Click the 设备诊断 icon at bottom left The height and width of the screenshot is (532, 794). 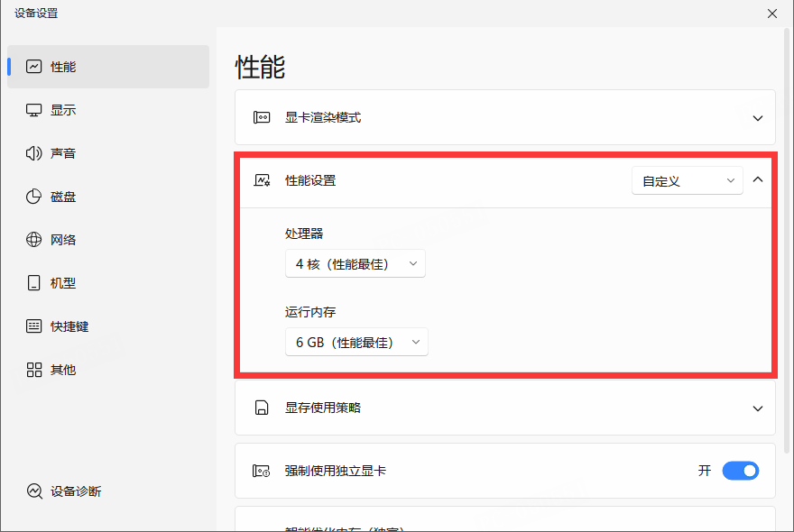coord(34,491)
